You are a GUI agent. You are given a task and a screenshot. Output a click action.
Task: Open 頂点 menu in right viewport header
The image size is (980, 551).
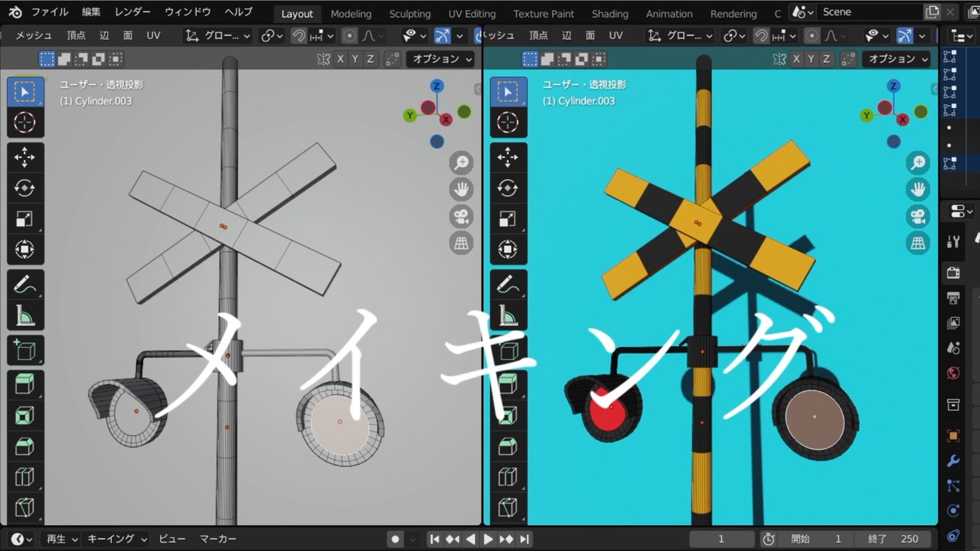click(538, 36)
